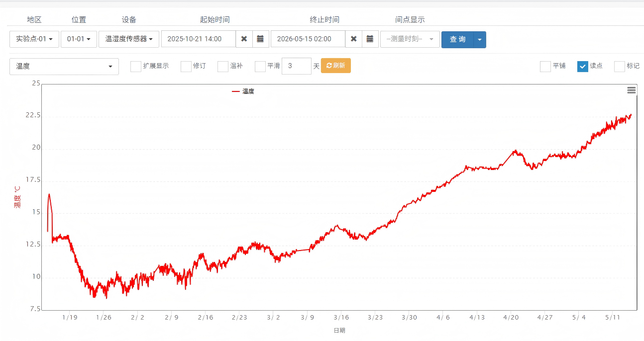Click the 温度 ℃ y-axis title

[x=17, y=197]
